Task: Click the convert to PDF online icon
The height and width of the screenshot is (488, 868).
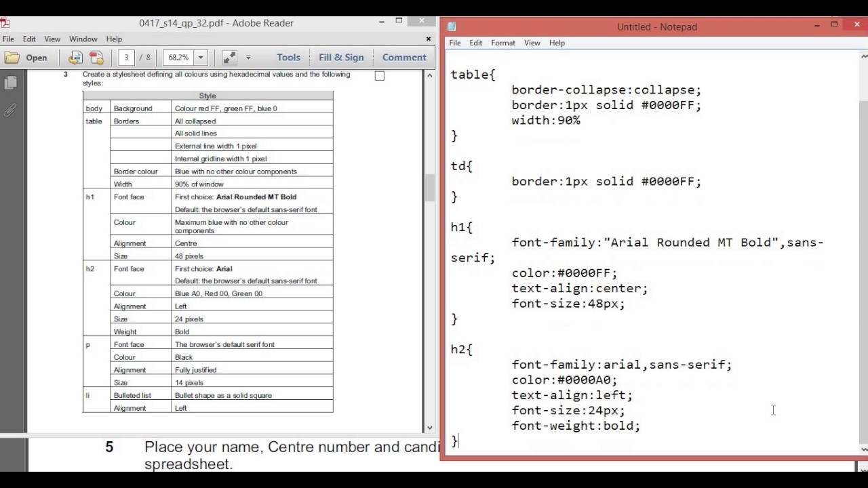Action: (x=75, y=58)
